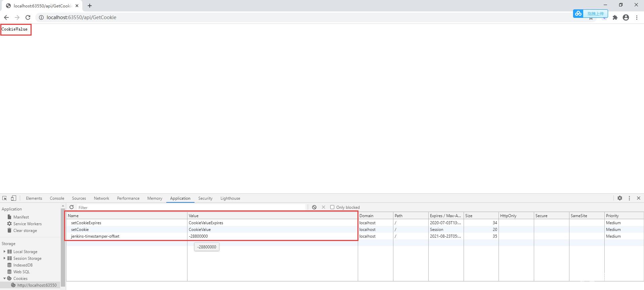Collapse the Cookies tree node
Image resolution: width=644 pixels, height=290 pixels.
[x=4, y=278]
